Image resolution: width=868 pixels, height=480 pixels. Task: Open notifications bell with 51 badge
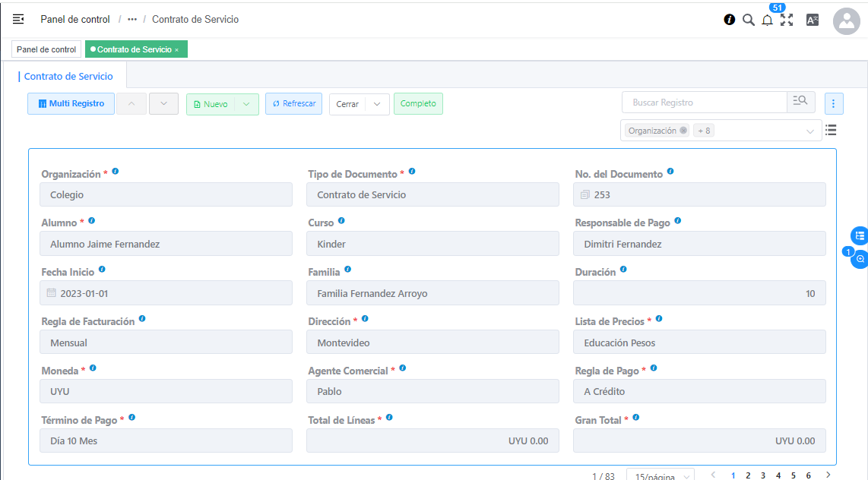[x=767, y=21]
